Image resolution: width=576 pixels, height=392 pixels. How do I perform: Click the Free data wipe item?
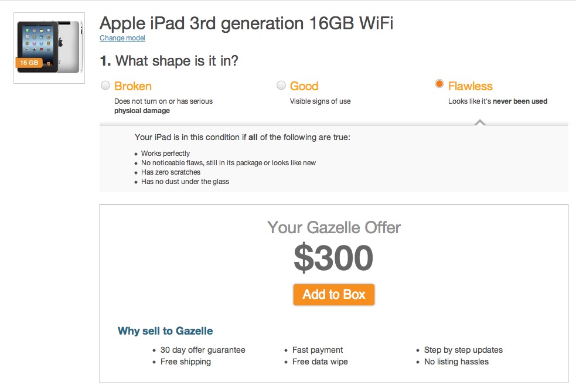pos(320,362)
